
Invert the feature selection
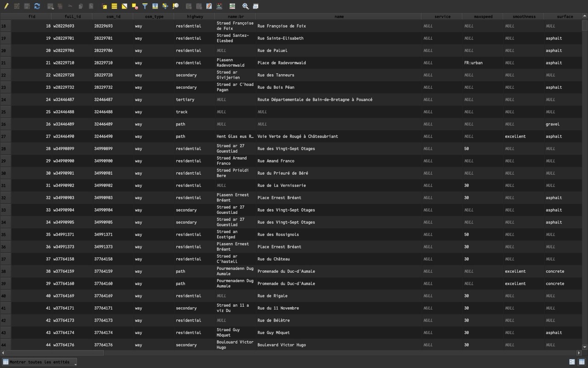[x=124, y=6]
